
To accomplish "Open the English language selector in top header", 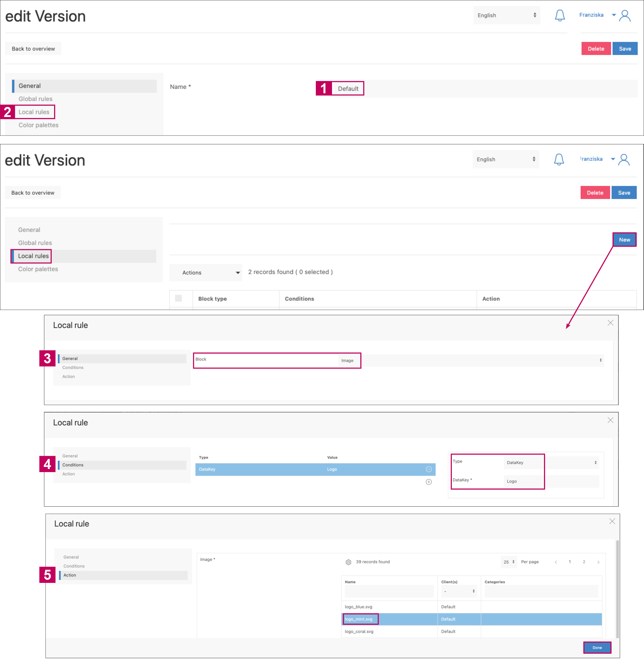I will coord(506,15).
